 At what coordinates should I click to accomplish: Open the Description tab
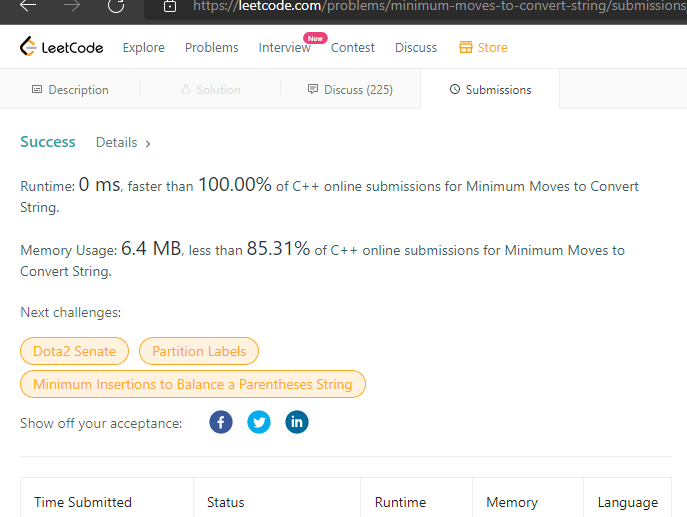click(70, 90)
